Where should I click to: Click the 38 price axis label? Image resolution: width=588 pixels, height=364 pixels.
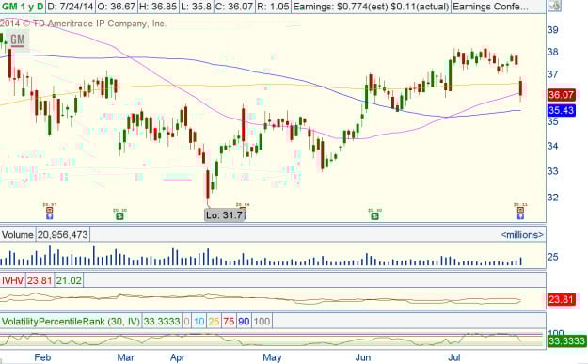[553, 52]
